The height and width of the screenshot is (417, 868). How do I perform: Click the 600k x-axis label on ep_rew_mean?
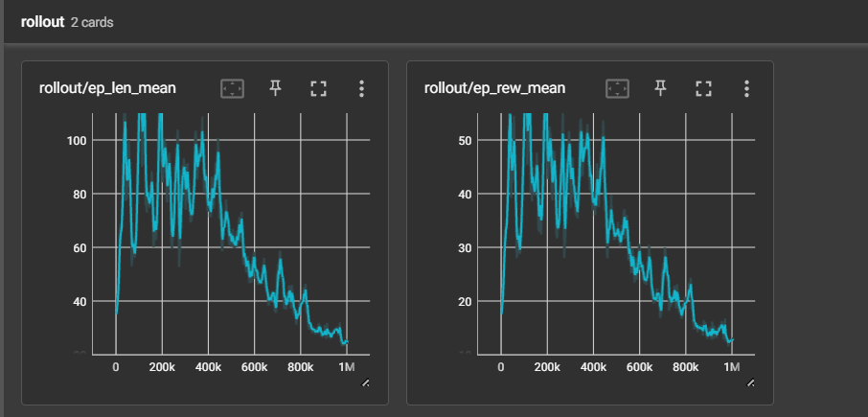tap(639, 366)
